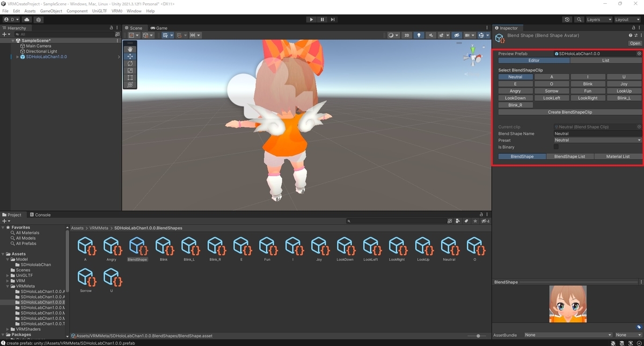Open the File menu
The image size is (644, 346).
[x=5, y=11]
